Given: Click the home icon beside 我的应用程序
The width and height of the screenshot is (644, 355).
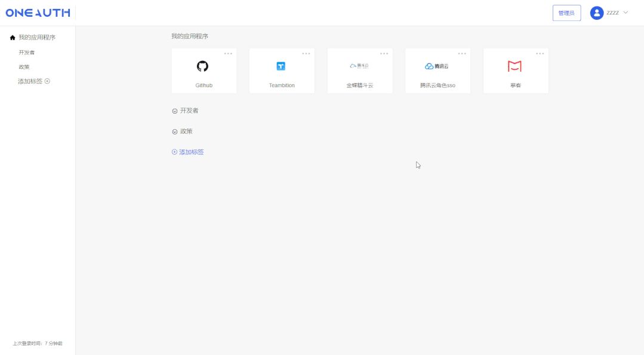Looking at the screenshot, I should click(x=13, y=38).
